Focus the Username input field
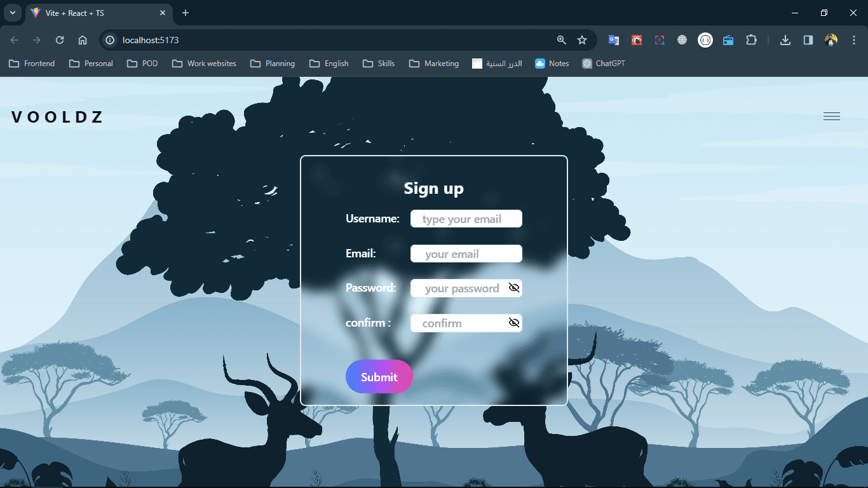868x488 pixels. click(x=466, y=219)
